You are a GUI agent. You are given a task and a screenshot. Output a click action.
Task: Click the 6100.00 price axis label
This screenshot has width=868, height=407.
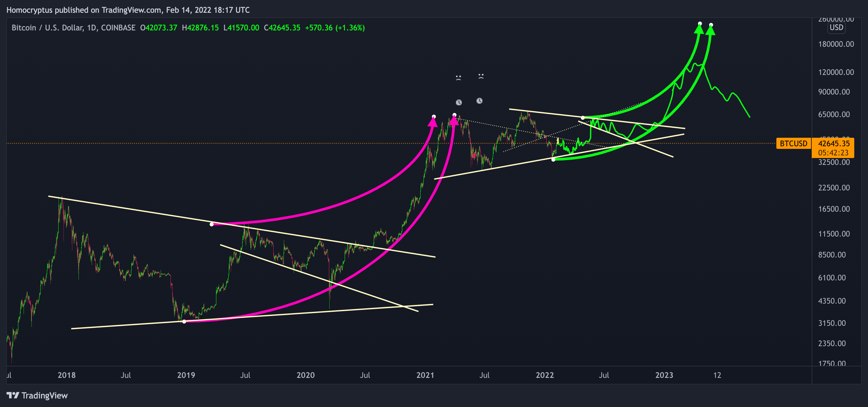(x=832, y=278)
